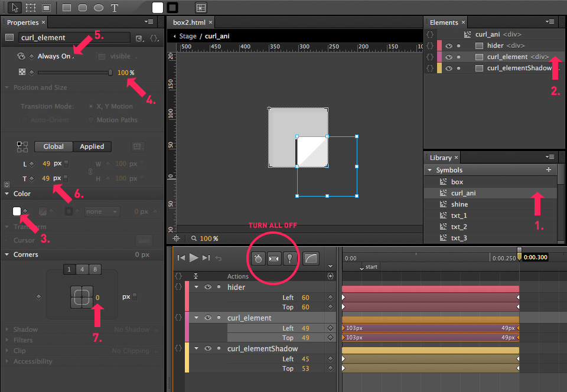This screenshot has height=392, width=567.
Task: Hide curl_elementShadow in the Elements panel
Action: [449, 68]
